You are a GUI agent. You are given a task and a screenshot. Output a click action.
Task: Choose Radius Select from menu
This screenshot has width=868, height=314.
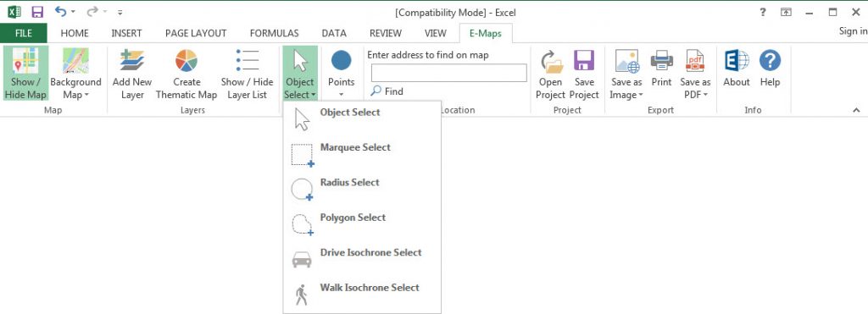(x=362, y=189)
